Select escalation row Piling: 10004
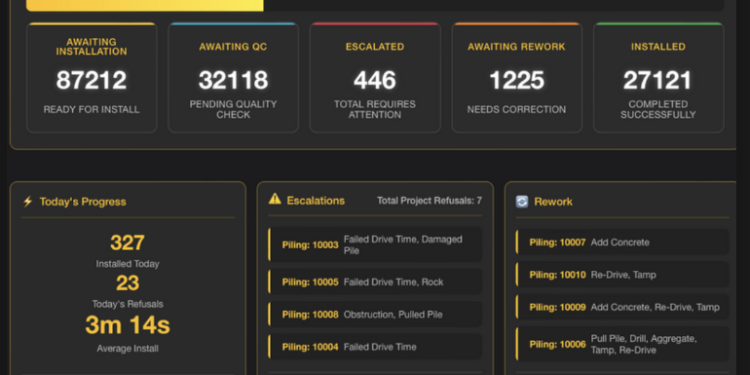This screenshot has height=375, width=750. click(375, 347)
